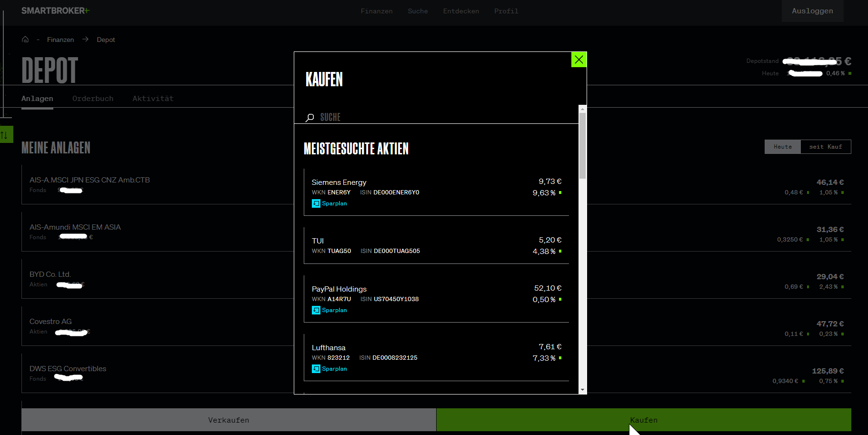Click ISIN US70450Y1038 text
868x435 pixels.
click(x=389, y=299)
